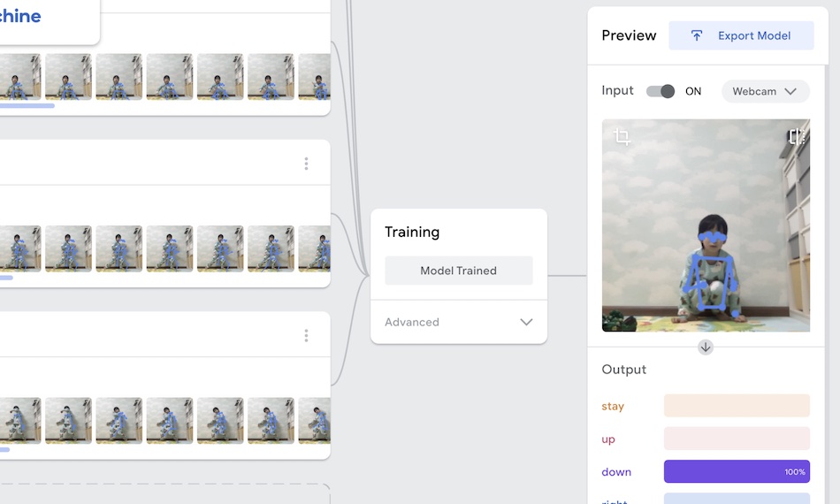
Task: Click the 'Preview' heading text
Action: tap(629, 35)
